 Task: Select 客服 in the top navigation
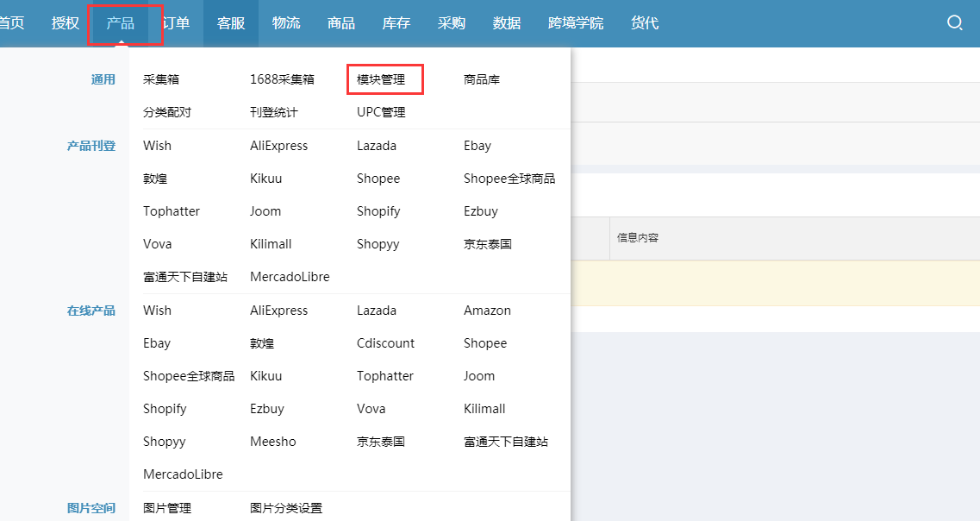[231, 23]
